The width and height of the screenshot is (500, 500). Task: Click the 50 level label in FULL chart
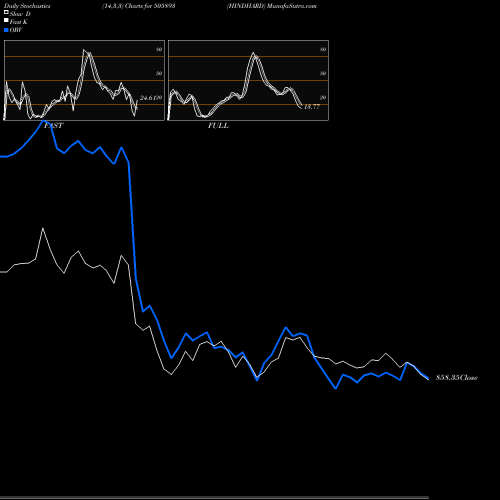323,73
